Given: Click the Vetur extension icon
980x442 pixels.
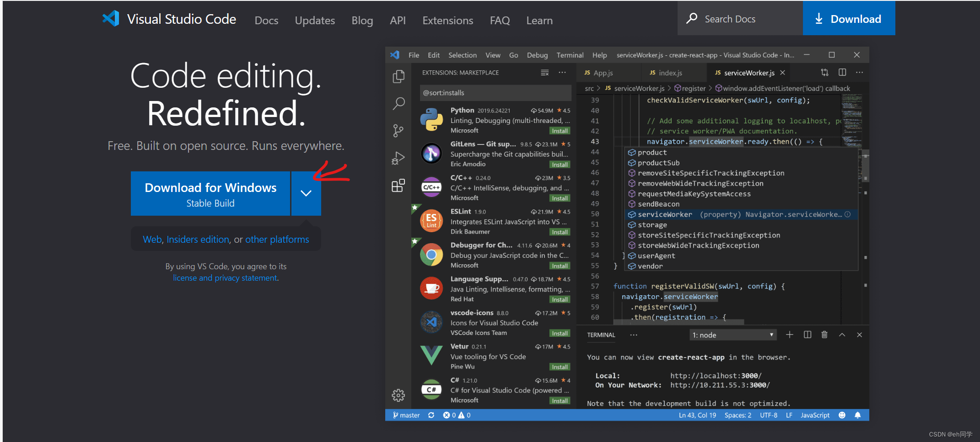Looking at the screenshot, I should pyautogui.click(x=431, y=356).
